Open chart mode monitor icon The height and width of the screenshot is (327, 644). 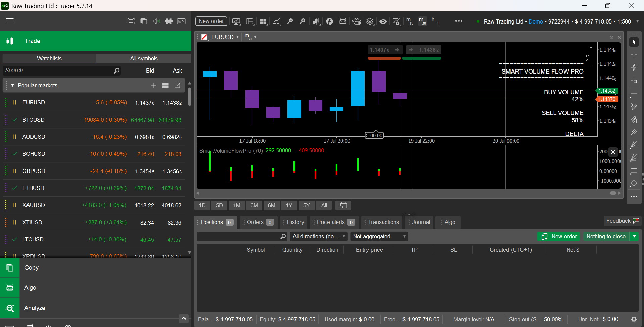coord(236,21)
